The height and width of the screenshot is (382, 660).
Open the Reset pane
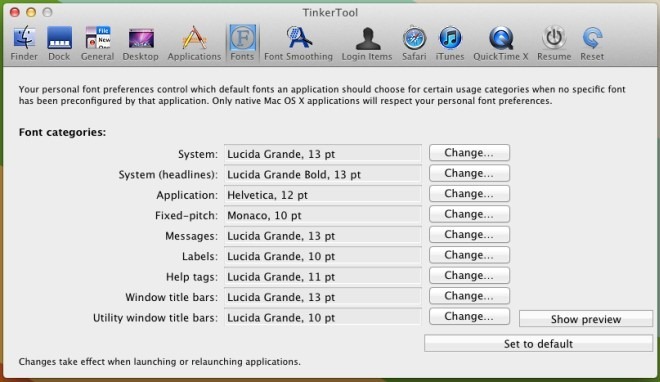(x=592, y=43)
